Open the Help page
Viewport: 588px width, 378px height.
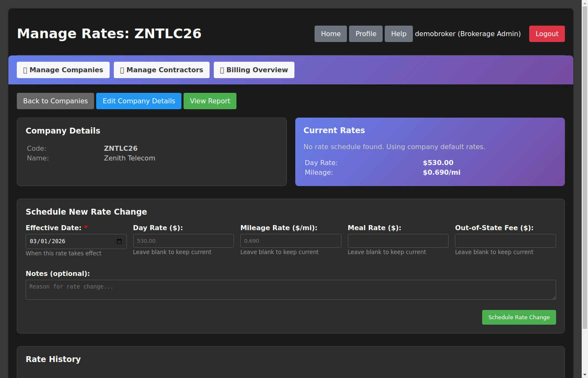pos(398,34)
